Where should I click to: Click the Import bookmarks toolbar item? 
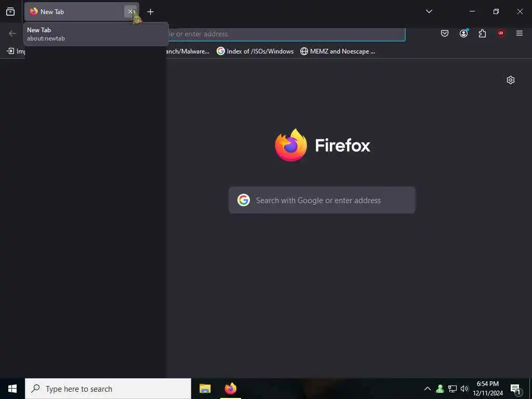(x=16, y=51)
